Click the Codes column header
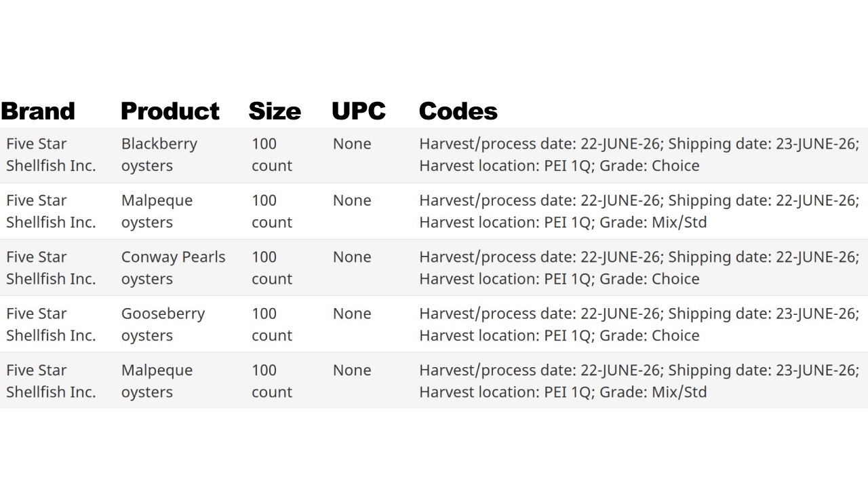868x492 pixels. pos(458,111)
